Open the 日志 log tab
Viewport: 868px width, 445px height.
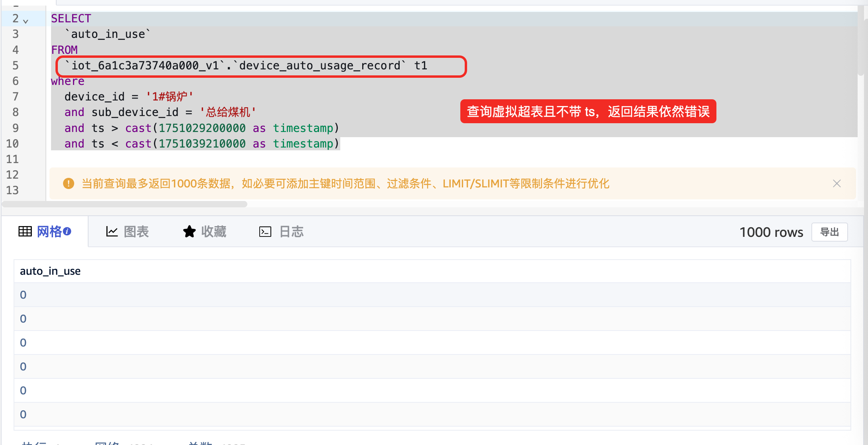click(291, 231)
